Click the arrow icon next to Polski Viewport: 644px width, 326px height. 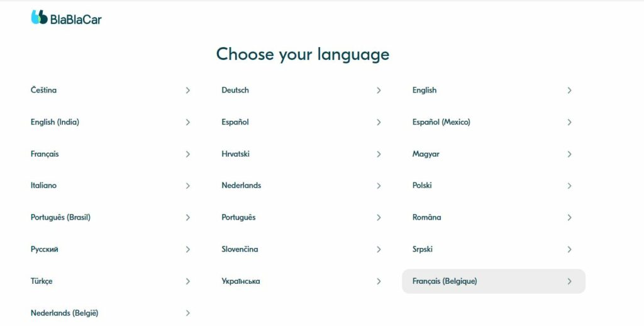coord(569,186)
